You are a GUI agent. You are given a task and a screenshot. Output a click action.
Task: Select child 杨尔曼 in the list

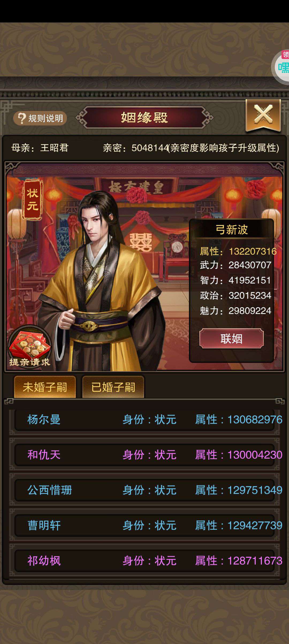click(x=144, y=419)
